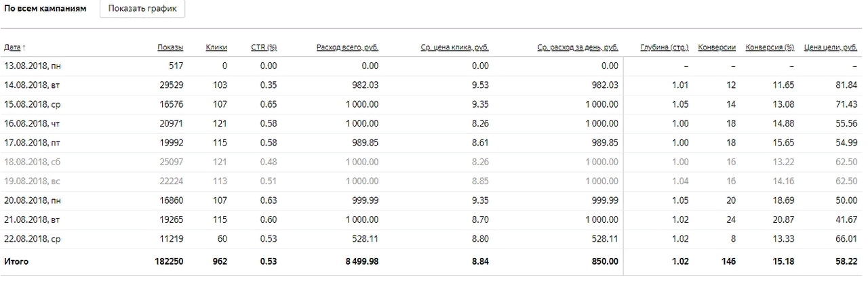Click the Показать график button
868x285 pixels.
[142, 9]
